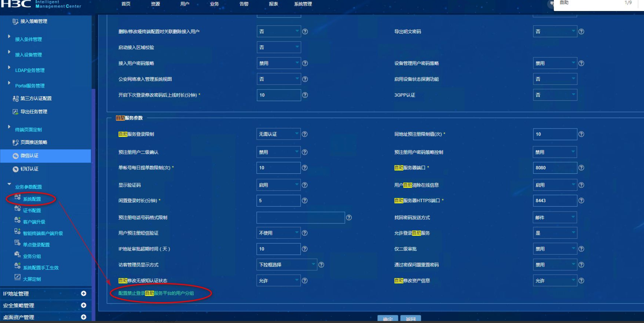The image size is (644, 323).
Task: Open the 显示验证码 dropdown
Action: [x=279, y=185]
